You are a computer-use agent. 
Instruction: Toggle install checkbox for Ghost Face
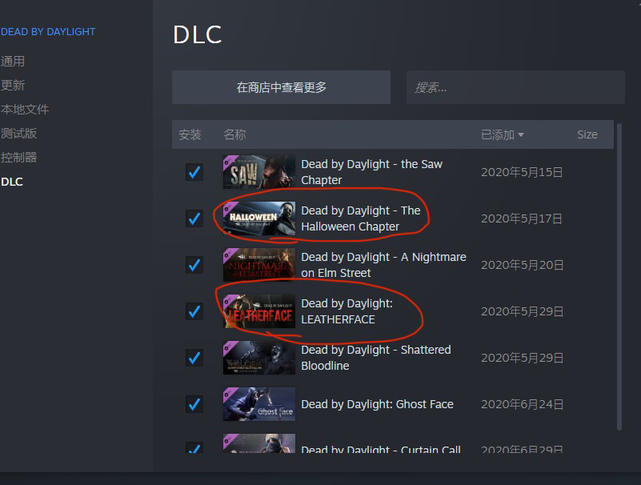(194, 404)
